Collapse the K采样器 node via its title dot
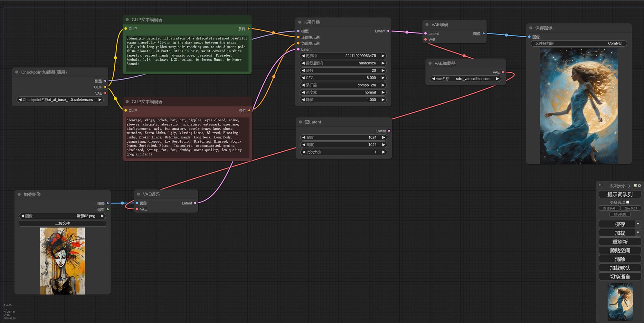644x323 pixels. 300,22
